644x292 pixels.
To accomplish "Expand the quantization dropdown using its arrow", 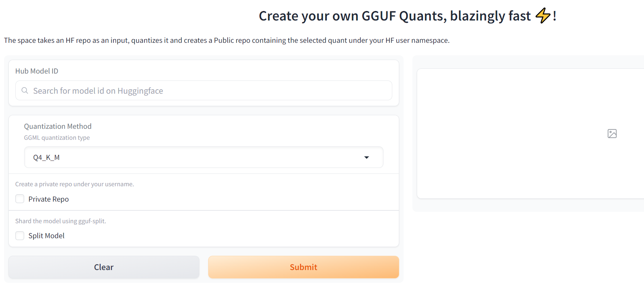I will [x=366, y=157].
